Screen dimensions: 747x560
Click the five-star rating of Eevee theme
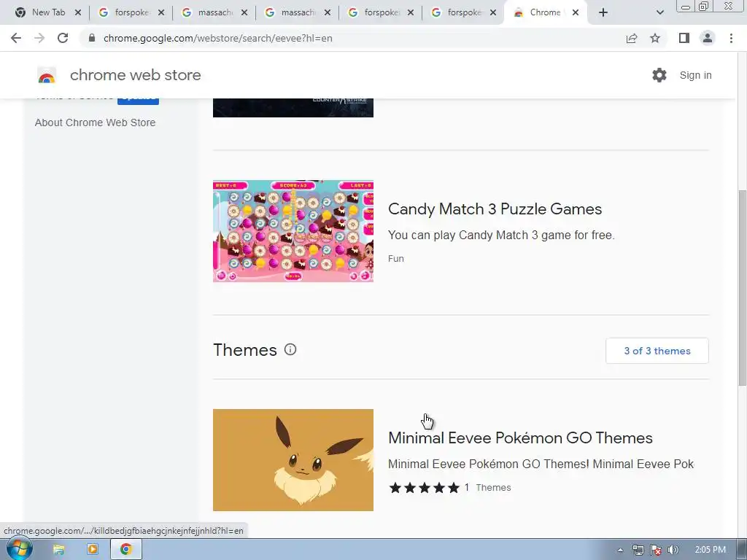(x=424, y=488)
